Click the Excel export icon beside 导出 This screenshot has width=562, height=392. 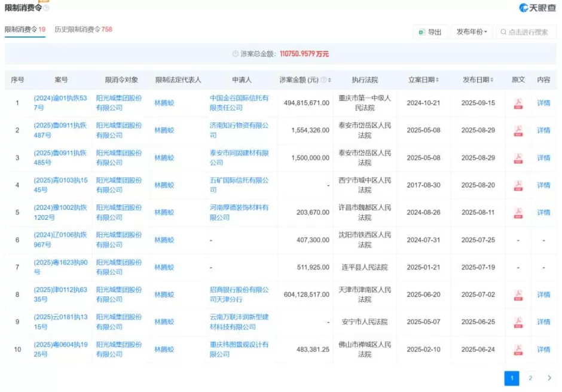423,32
